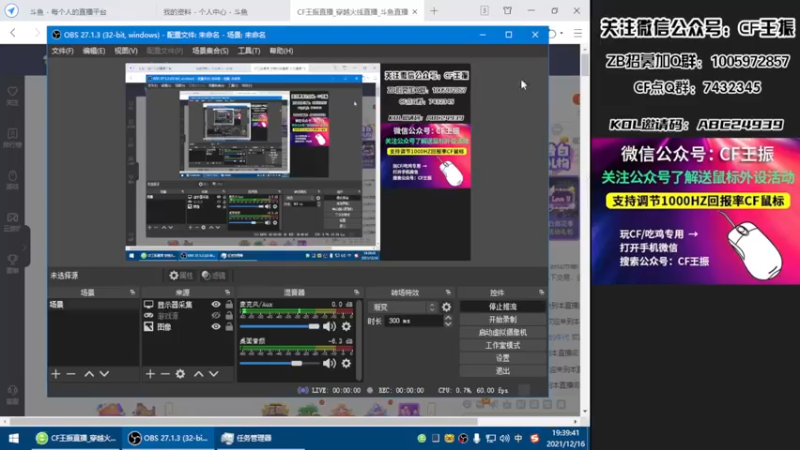Remove the selected scene with the minus icon
The width and height of the screenshot is (800, 450).
click(71, 374)
